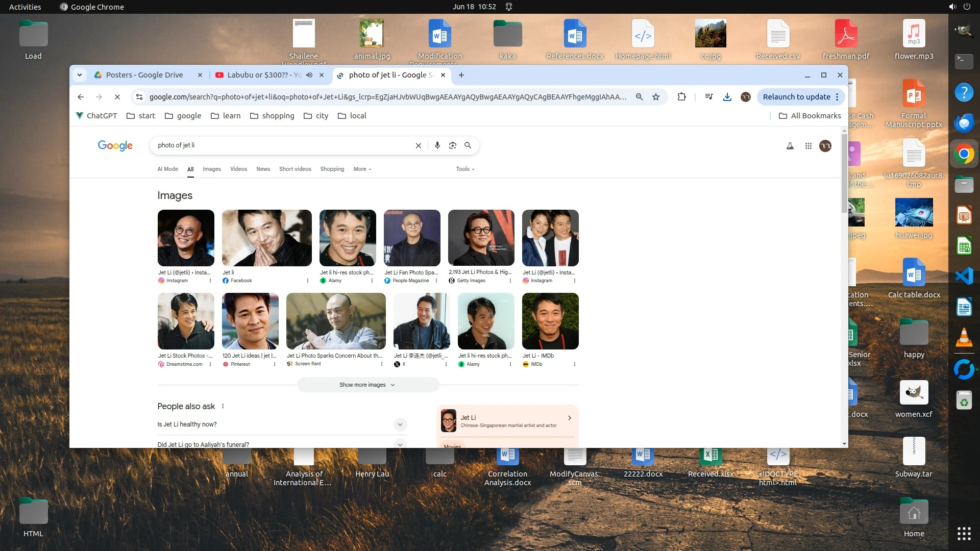980x551 pixels.
Task: Click Relaunch to update button
Action: [x=796, y=97]
